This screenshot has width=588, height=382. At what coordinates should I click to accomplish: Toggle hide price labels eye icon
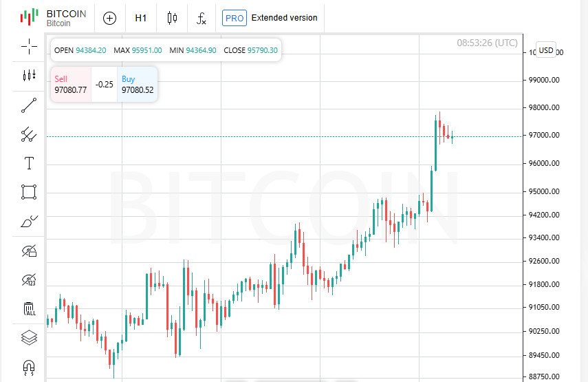pos(29,279)
